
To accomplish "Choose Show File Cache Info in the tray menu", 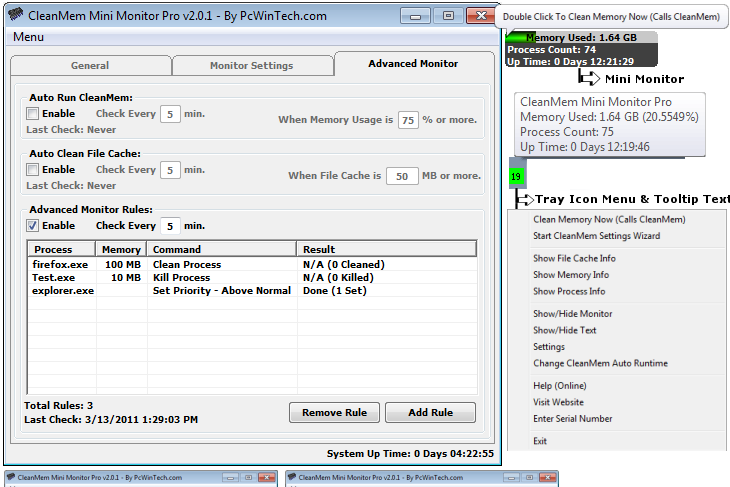I will 574,258.
